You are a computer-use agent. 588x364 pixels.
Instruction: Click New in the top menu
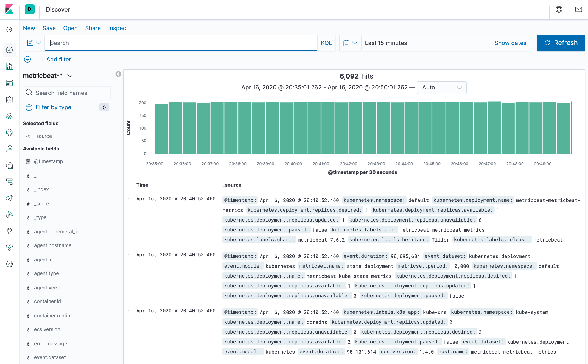click(29, 28)
